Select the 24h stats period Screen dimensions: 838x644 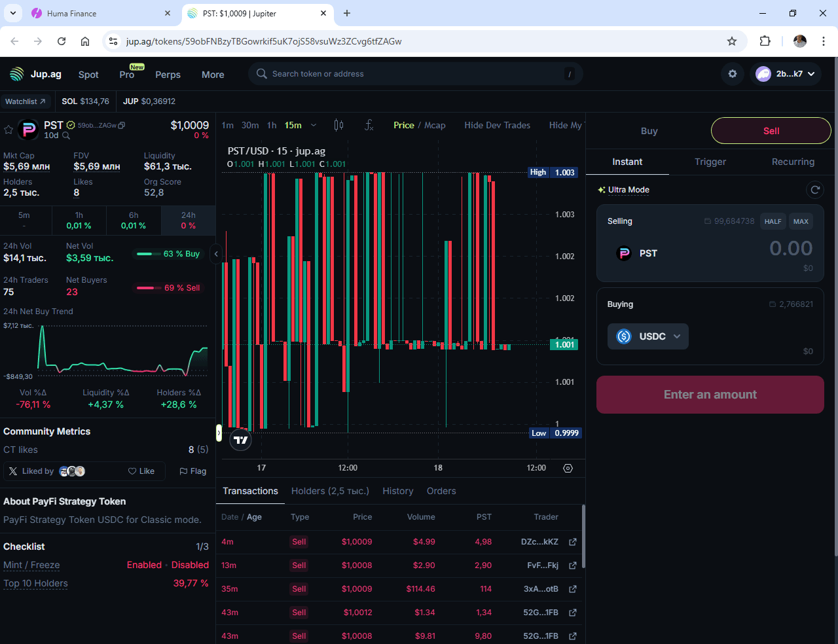(x=189, y=221)
